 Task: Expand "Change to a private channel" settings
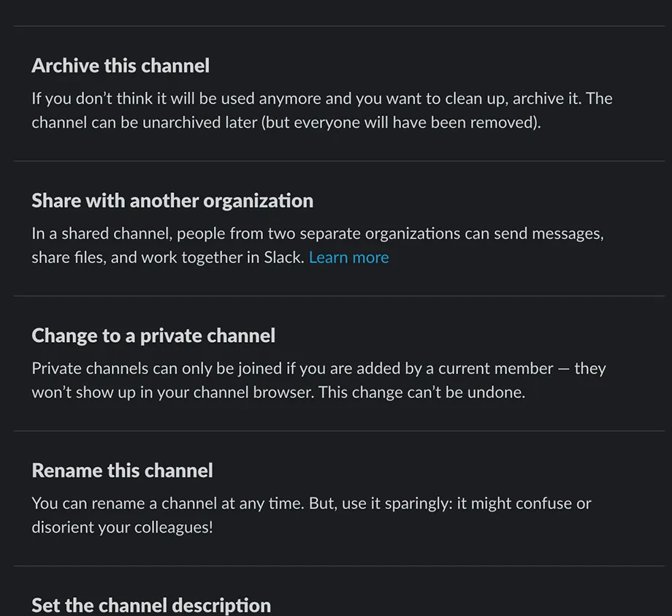tap(153, 335)
